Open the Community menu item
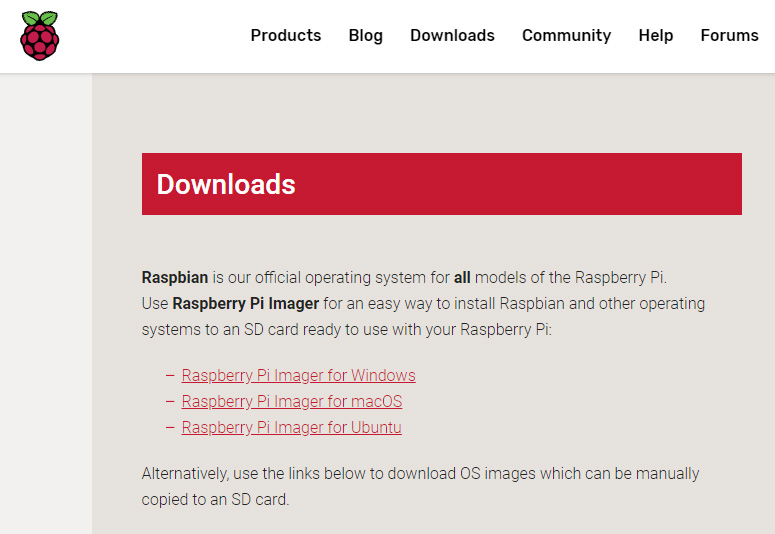The image size is (775, 534). [566, 36]
